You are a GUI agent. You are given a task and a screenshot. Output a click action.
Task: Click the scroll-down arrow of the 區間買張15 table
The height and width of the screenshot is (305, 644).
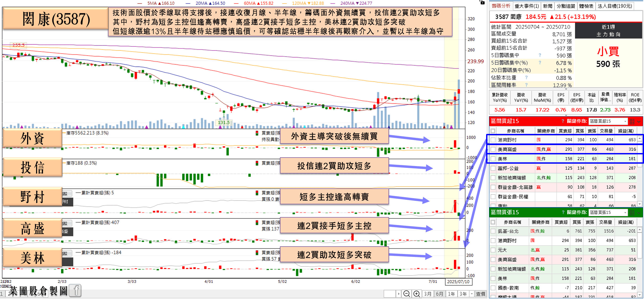640,295
